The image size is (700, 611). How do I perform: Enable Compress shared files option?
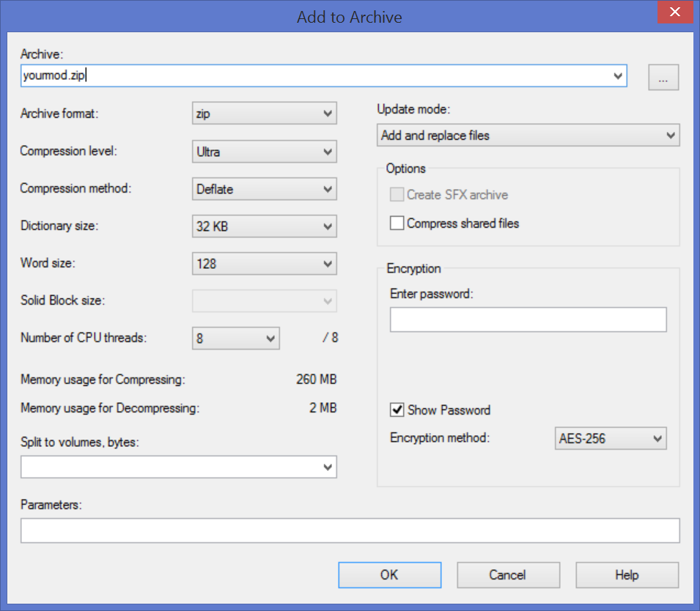(397, 223)
